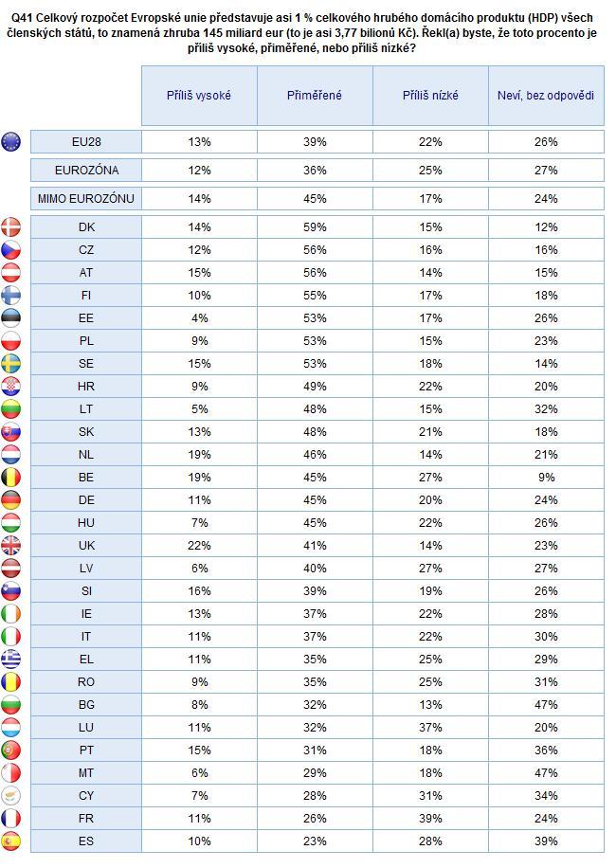Select the Greece flag icon
The width and height of the screenshot is (616, 868).
click(10, 659)
